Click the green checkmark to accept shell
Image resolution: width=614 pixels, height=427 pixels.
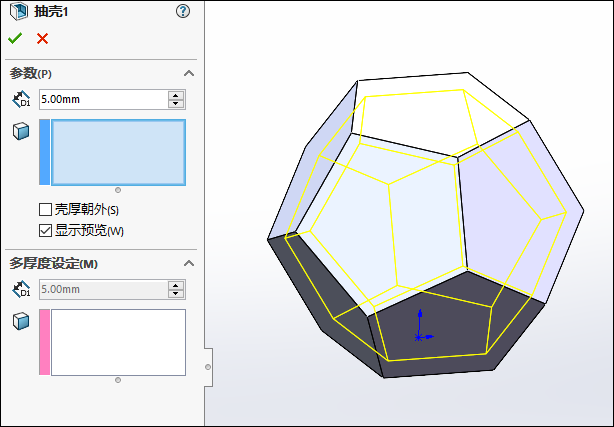tap(15, 38)
